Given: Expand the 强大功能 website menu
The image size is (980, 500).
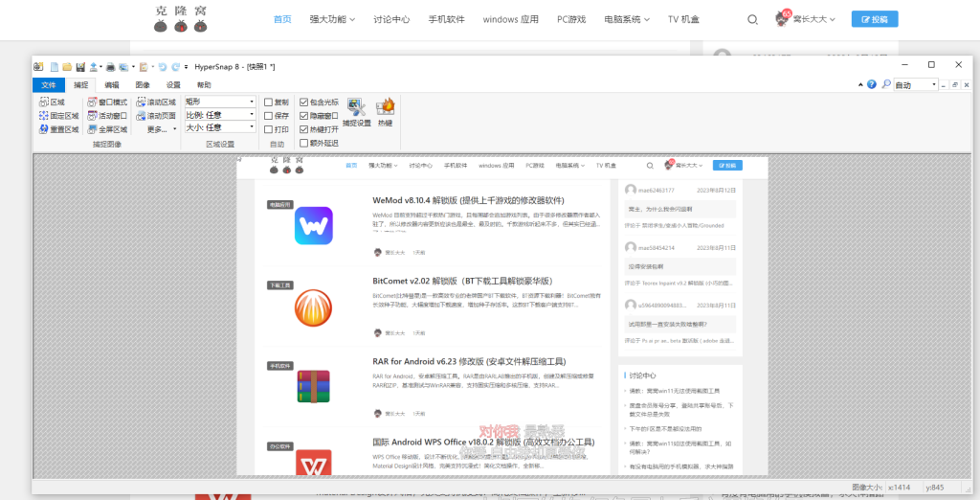Looking at the screenshot, I should click(332, 19).
